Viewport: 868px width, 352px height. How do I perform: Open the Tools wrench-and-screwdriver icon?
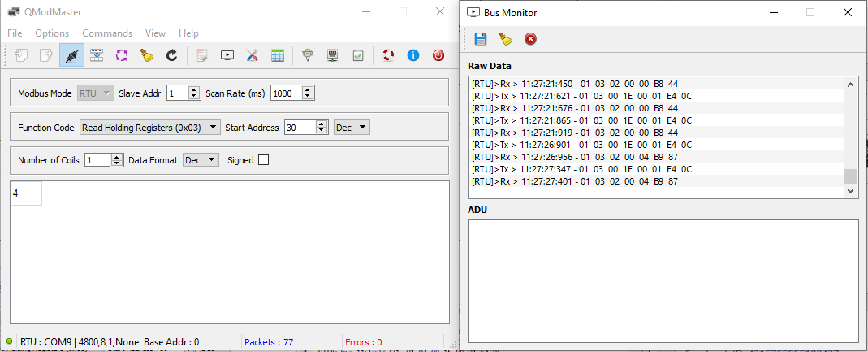coord(253,55)
